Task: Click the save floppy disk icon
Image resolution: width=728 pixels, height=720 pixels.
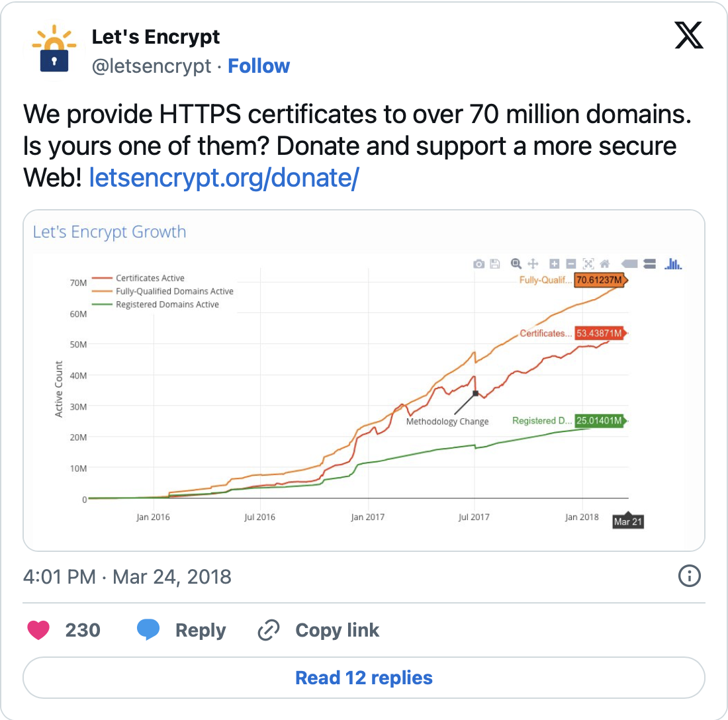Action: click(x=494, y=264)
